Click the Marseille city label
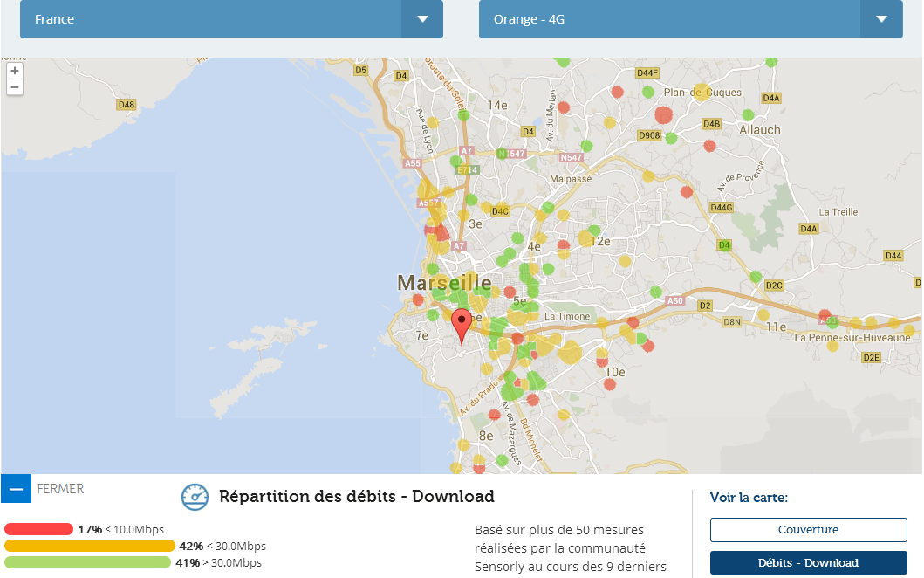This screenshot has height=578, width=924. pos(444,282)
